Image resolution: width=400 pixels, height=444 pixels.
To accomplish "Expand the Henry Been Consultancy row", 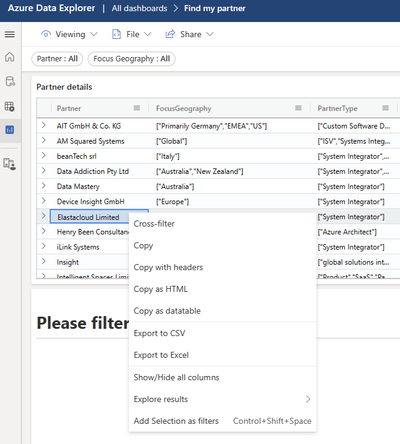I will [x=43, y=231].
